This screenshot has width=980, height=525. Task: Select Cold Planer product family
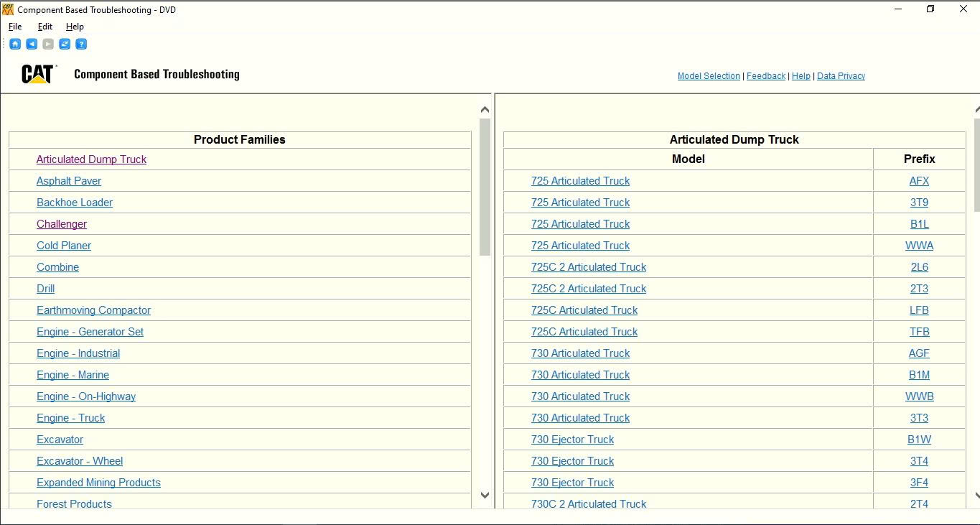[64, 246]
